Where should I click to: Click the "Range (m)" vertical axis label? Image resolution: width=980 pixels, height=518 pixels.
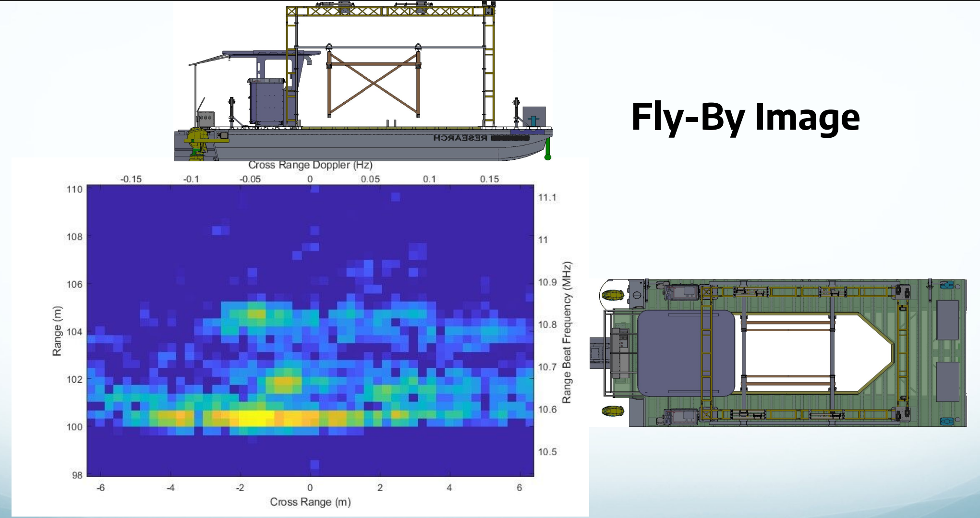(x=57, y=331)
